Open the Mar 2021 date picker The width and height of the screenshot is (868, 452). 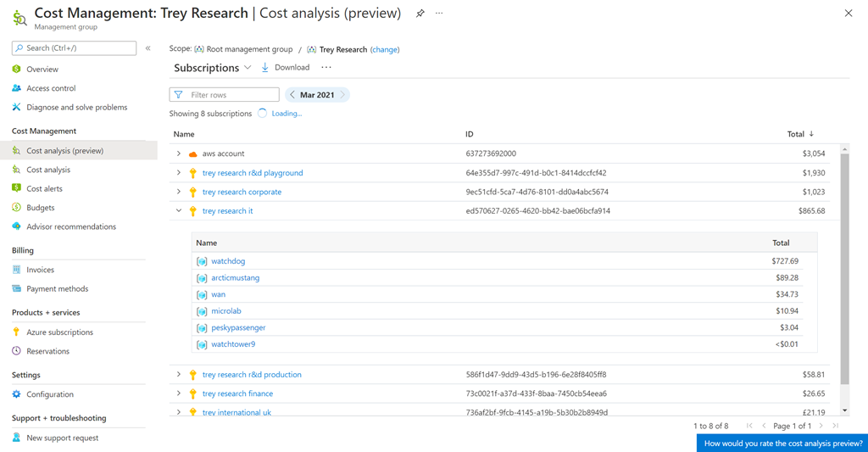coord(317,95)
